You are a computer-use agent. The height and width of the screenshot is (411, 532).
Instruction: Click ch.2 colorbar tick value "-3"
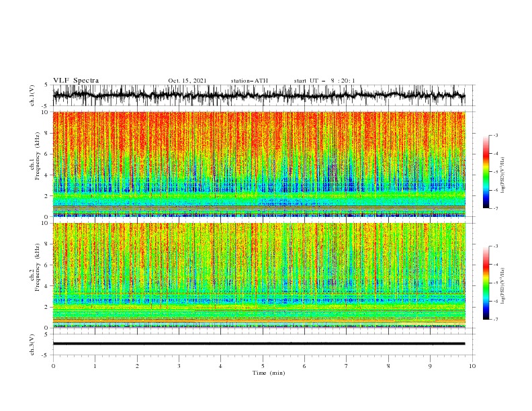(496, 246)
